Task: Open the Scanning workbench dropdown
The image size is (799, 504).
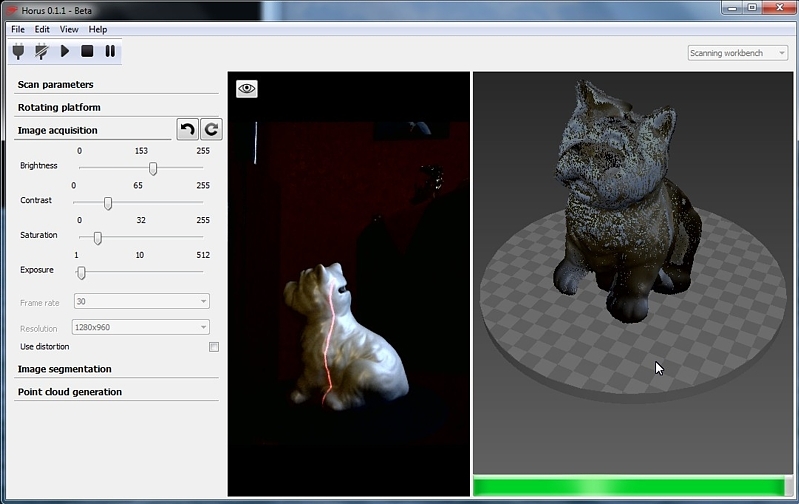Action: tap(738, 53)
